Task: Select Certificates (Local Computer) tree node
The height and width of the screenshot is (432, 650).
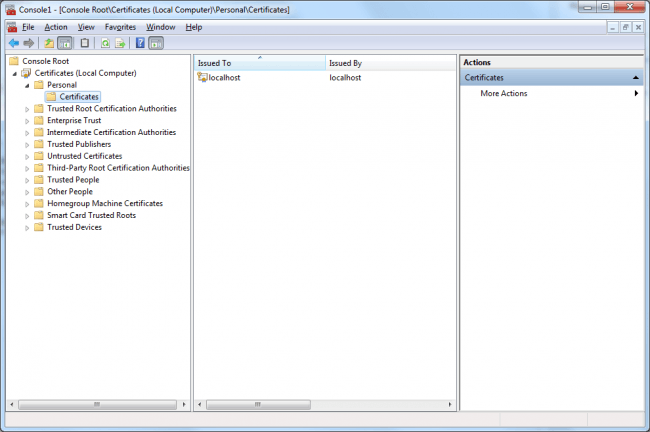Action: (x=85, y=73)
